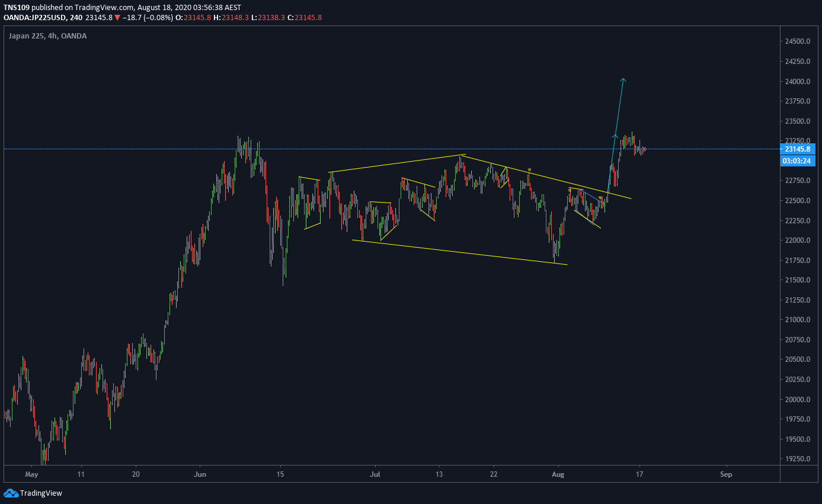Click the H:23148.3 high value
Screen dimensions: 822x504
click(232, 18)
